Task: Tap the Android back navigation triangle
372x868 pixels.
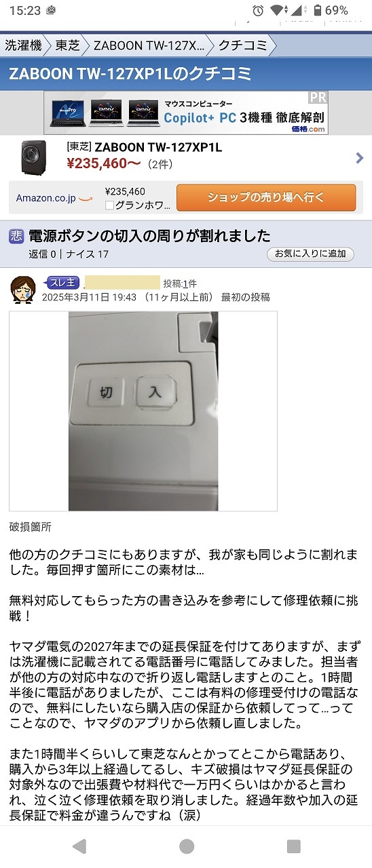Action: [79, 846]
